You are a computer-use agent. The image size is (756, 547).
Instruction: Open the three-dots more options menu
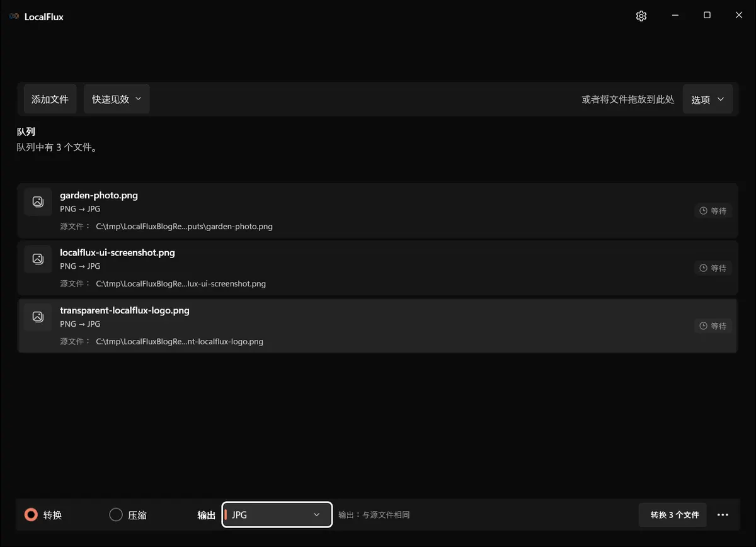[723, 515]
